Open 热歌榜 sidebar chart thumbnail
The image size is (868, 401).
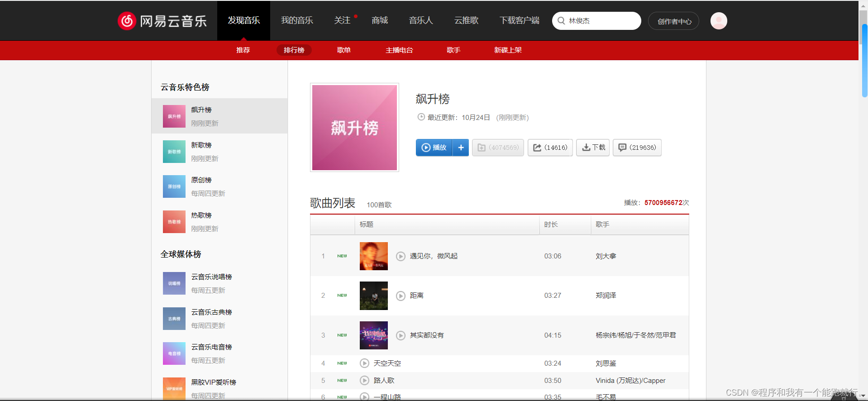pyautogui.click(x=174, y=222)
